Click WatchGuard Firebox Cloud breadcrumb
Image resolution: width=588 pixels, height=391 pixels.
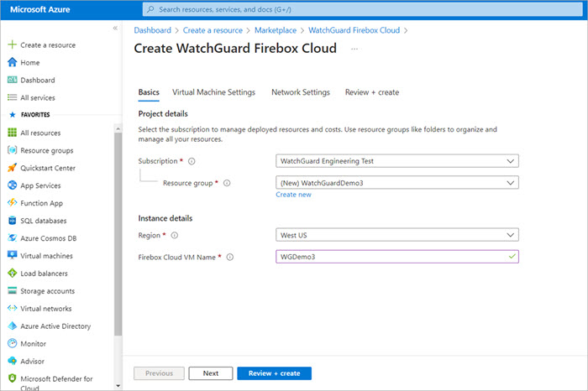(x=354, y=30)
